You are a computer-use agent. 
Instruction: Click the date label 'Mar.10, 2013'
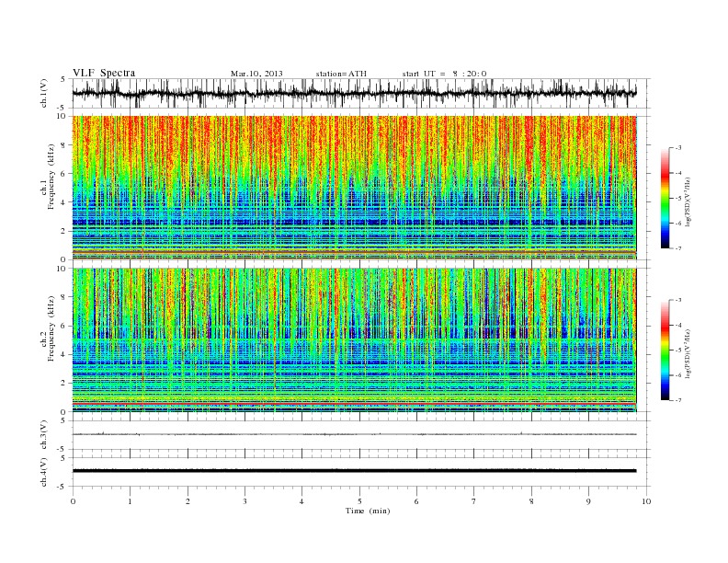point(256,74)
